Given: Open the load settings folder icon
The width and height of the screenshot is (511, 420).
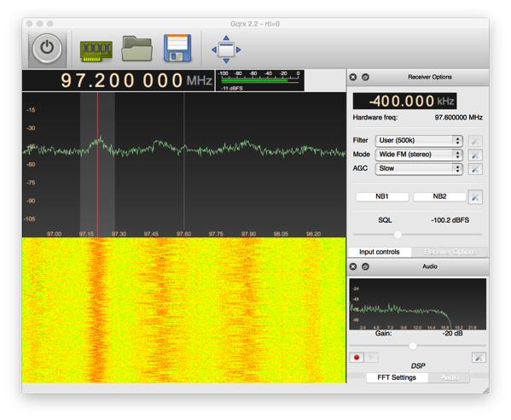Looking at the screenshot, I should 136,49.
